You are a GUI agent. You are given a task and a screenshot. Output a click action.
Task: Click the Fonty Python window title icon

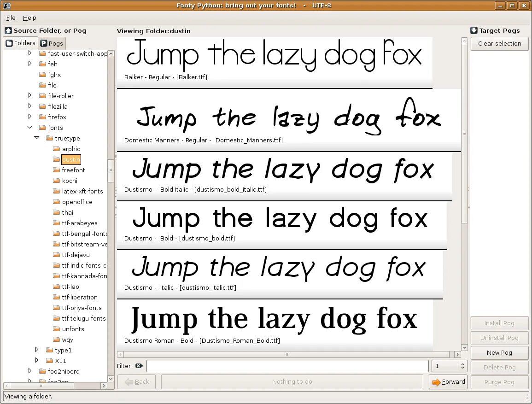pyautogui.click(x=6, y=6)
